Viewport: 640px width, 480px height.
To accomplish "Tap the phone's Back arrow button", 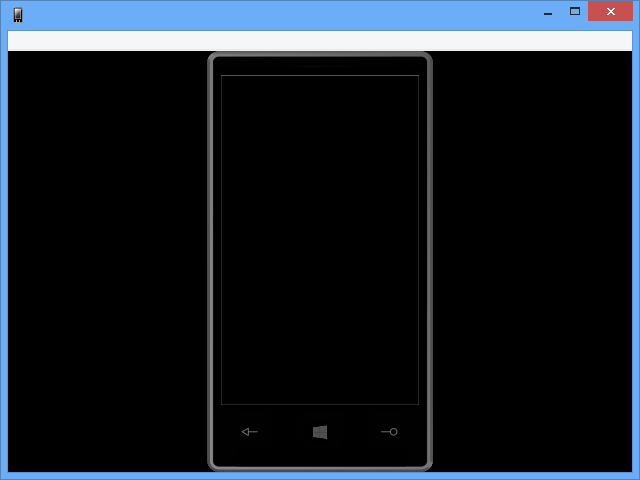I will tap(249, 431).
